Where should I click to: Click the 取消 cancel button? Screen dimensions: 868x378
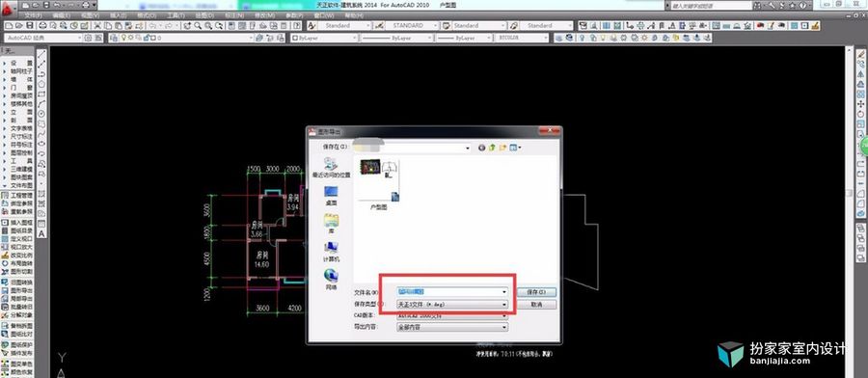(x=536, y=305)
